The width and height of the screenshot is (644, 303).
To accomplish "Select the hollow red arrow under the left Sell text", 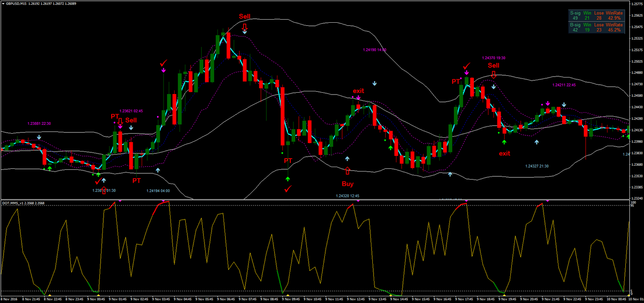I will [x=120, y=122].
